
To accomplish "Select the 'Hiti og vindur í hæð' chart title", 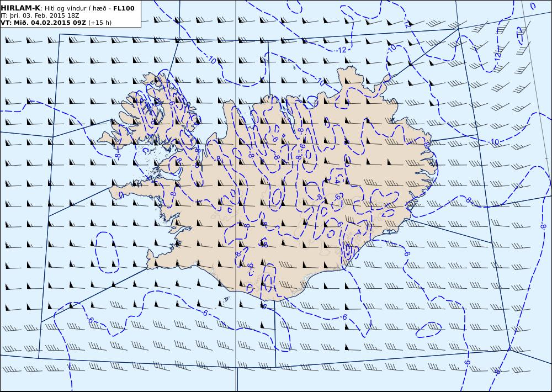I will tap(75, 8).
